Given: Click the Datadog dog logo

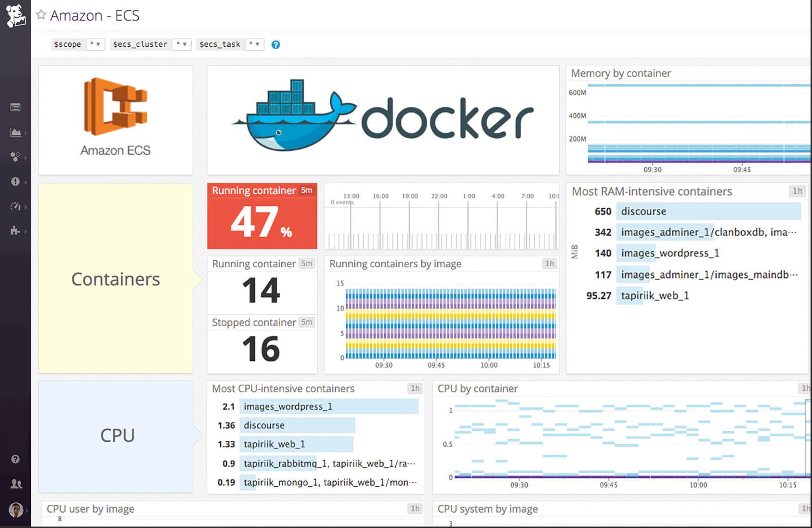Looking at the screenshot, I should pyautogui.click(x=15, y=14).
